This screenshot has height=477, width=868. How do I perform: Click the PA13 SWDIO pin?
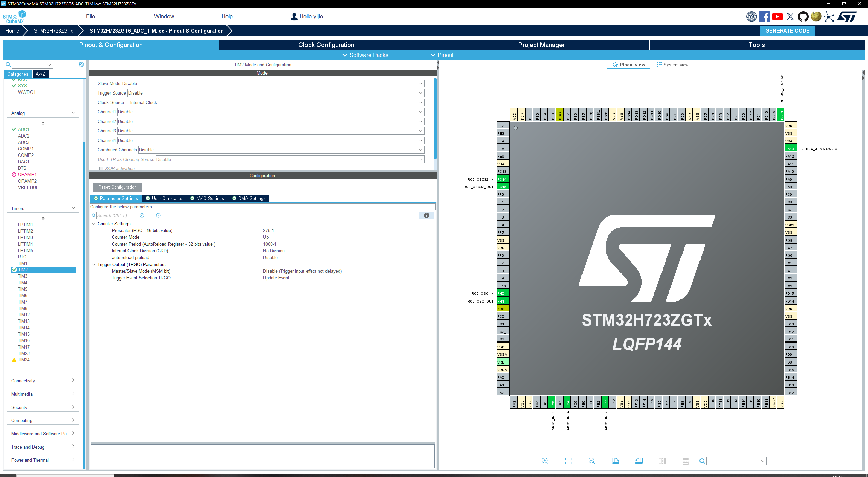pyautogui.click(x=791, y=149)
